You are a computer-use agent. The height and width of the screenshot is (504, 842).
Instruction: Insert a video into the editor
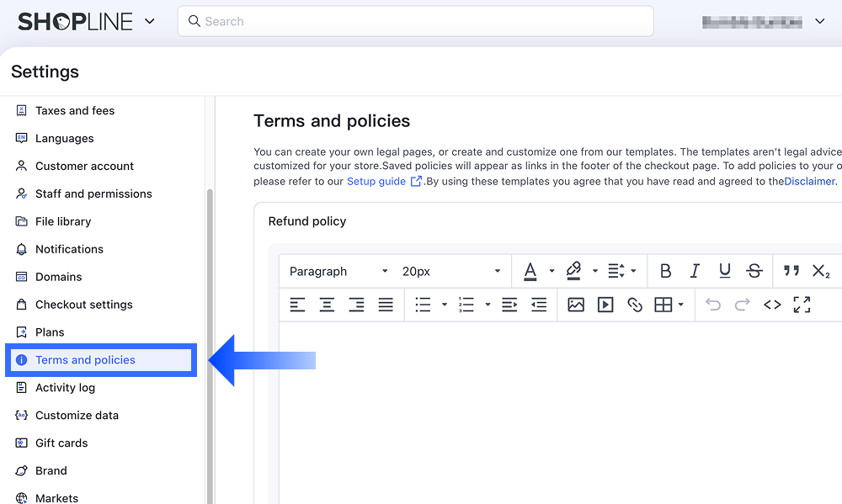point(605,305)
